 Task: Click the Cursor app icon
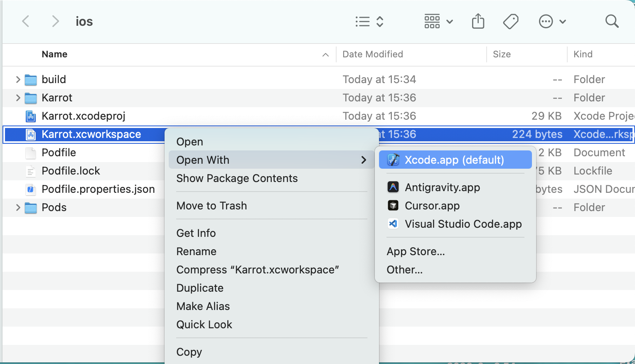[393, 206]
